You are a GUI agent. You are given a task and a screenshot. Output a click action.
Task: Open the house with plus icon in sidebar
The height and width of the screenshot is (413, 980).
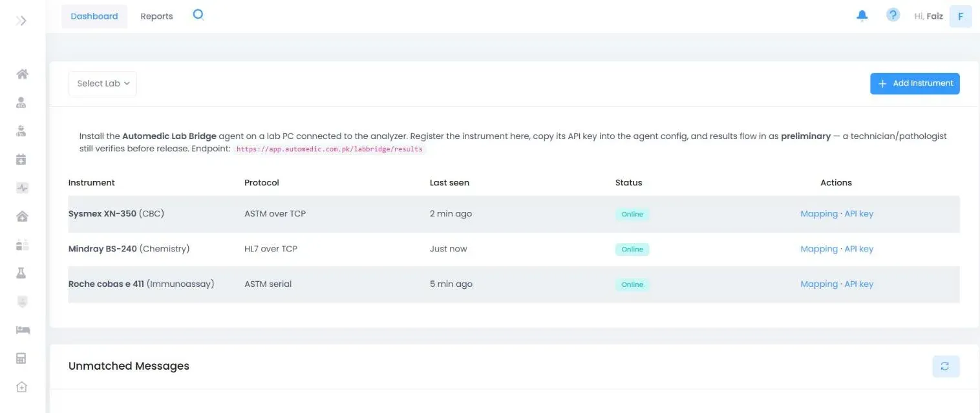[x=22, y=217]
